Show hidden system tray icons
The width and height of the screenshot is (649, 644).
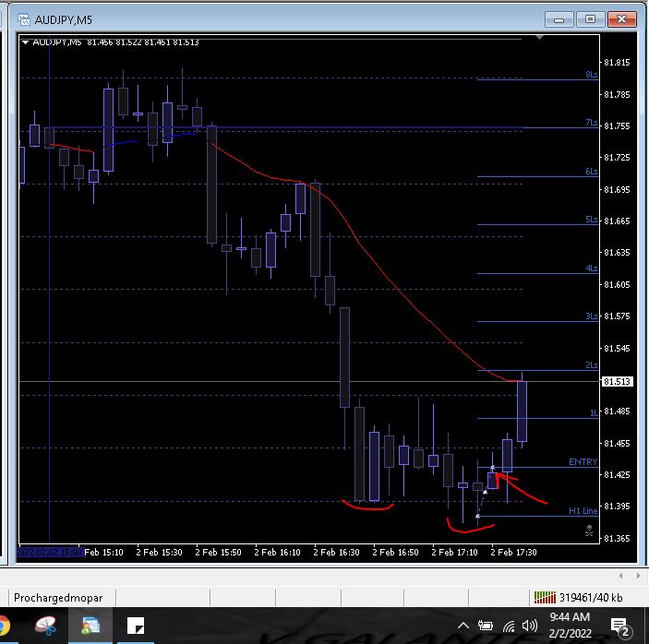463,626
